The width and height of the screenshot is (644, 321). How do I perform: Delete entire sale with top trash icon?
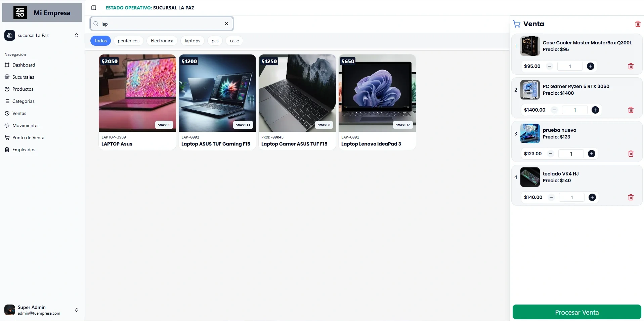[638, 24]
